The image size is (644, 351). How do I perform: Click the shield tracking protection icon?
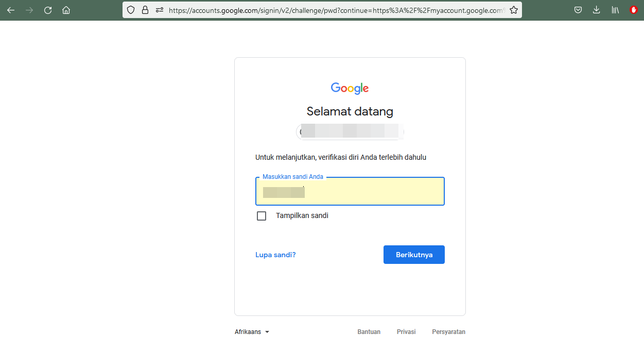point(131,10)
